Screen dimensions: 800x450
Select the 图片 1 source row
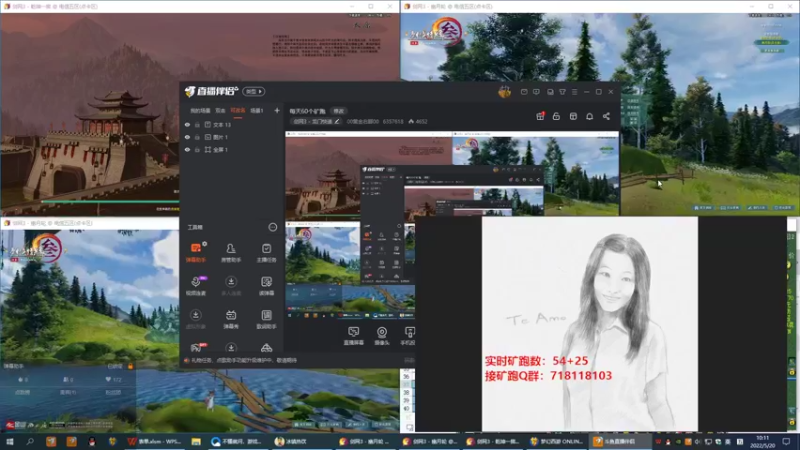(x=231, y=137)
